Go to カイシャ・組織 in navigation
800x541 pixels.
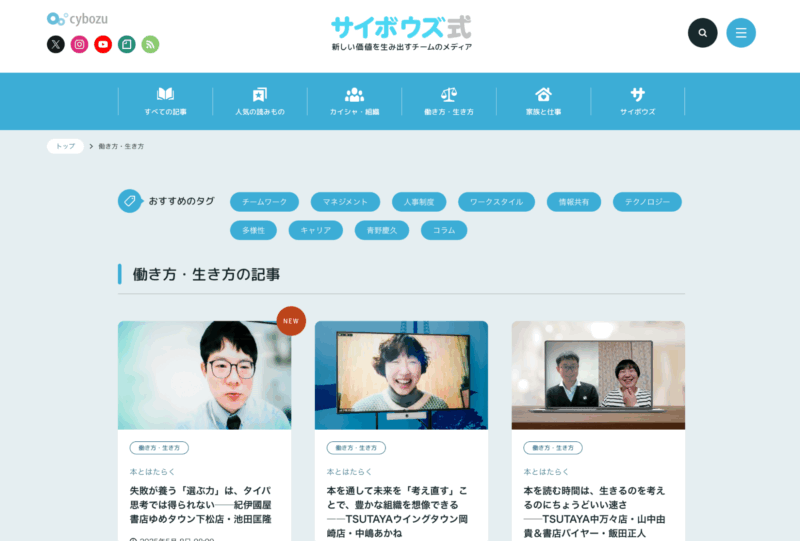pos(354,101)
